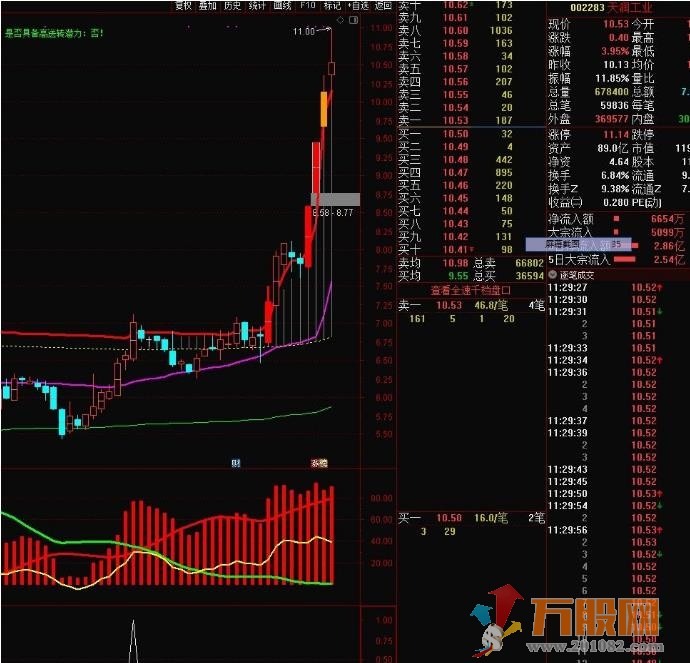
Task: Click the 大宗流入 row 5099万
Action: 616,232
